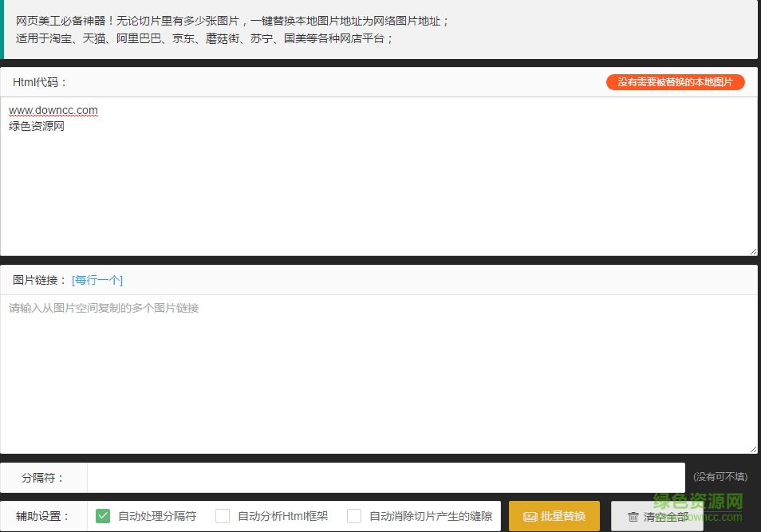Grab the resize handle of Html代码 textarea
The width and height of the screenshot is (761, 532).
tap(752, 250)
